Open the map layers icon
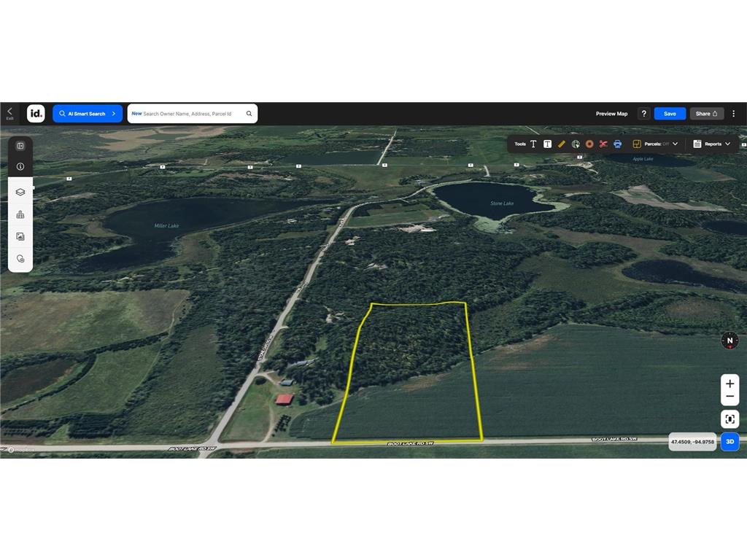The width and height of the screenshot is (747, 560). (x=20, y=192)
